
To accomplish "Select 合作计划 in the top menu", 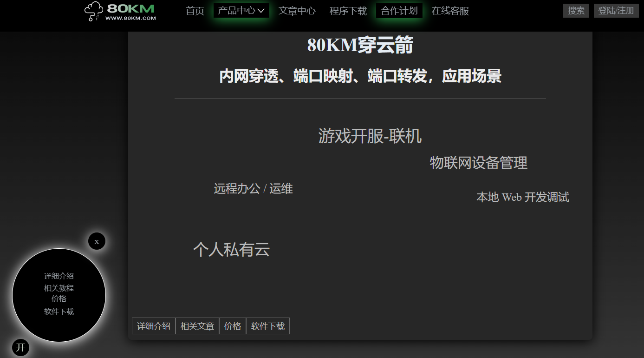I will click(399, 11).
